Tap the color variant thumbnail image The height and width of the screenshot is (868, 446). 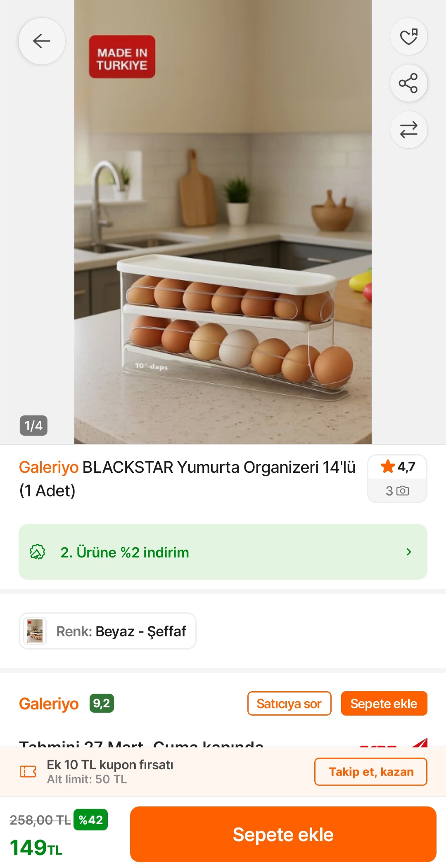[x=35, y=631]
